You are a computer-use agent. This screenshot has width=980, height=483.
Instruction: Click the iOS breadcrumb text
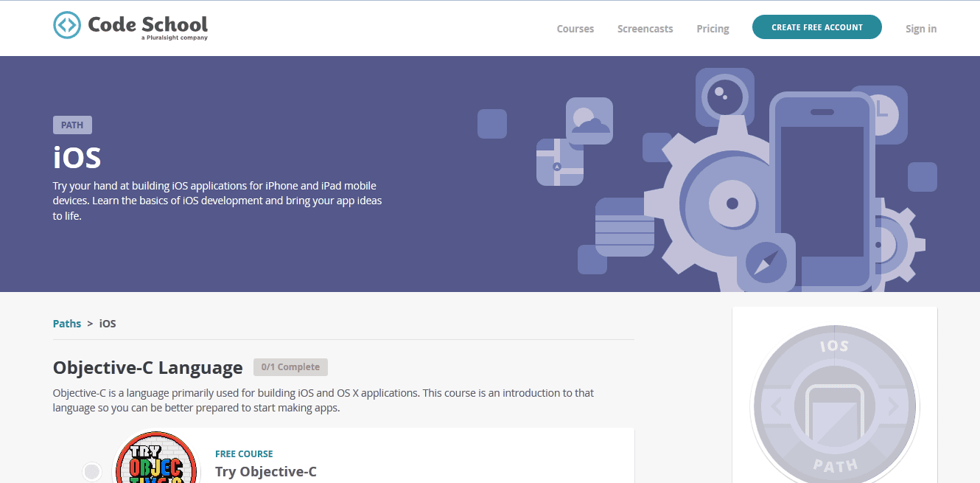pyautogui.click(x=108, y=324)
